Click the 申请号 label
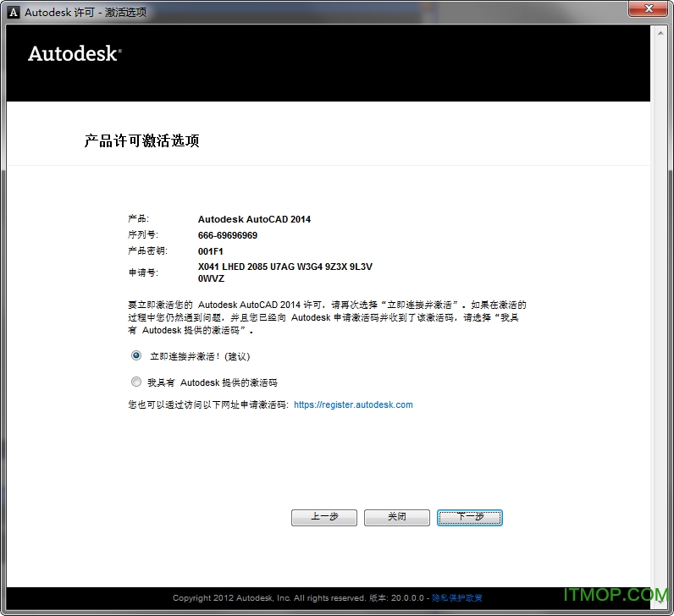Image resolution: width=674 pixels, height=616 pixels. [x=143, y=272]
